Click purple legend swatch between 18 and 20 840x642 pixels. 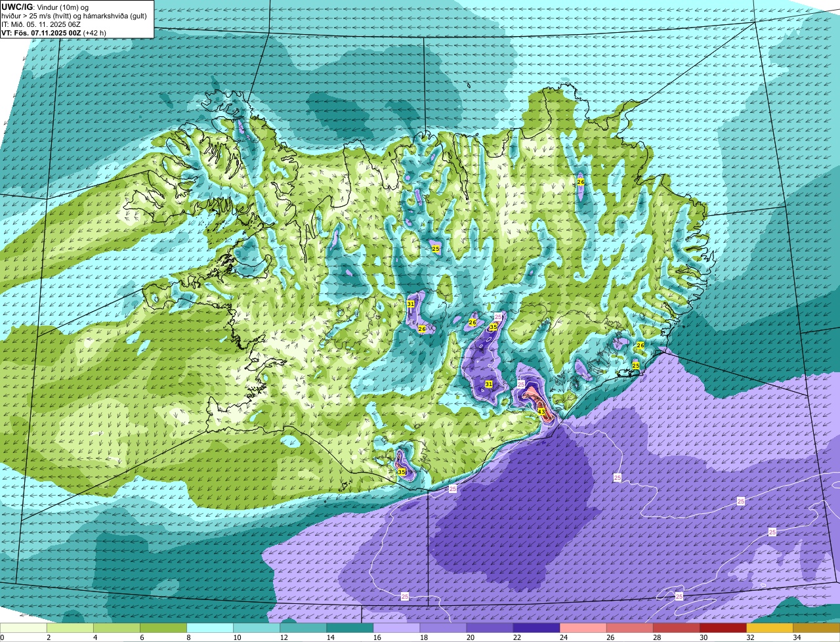pyautogui.click(x=443, y=628)
